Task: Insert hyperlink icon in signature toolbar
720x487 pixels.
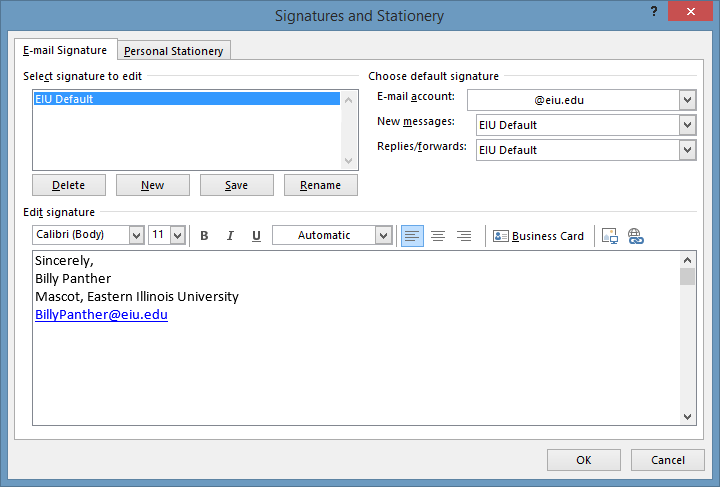Action: [x=635, y=236]
